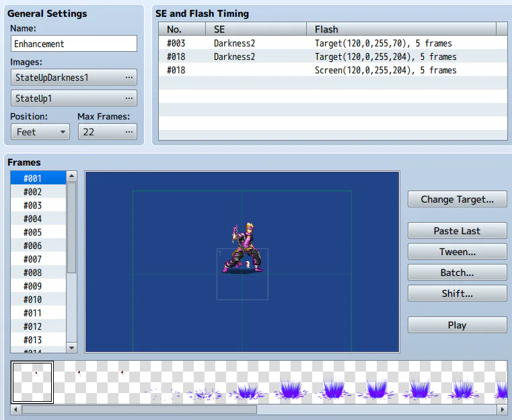This screenshot has width=512, height=420.
Task: Click cell 1 box in the frame canvas
Action: [242, 274]
